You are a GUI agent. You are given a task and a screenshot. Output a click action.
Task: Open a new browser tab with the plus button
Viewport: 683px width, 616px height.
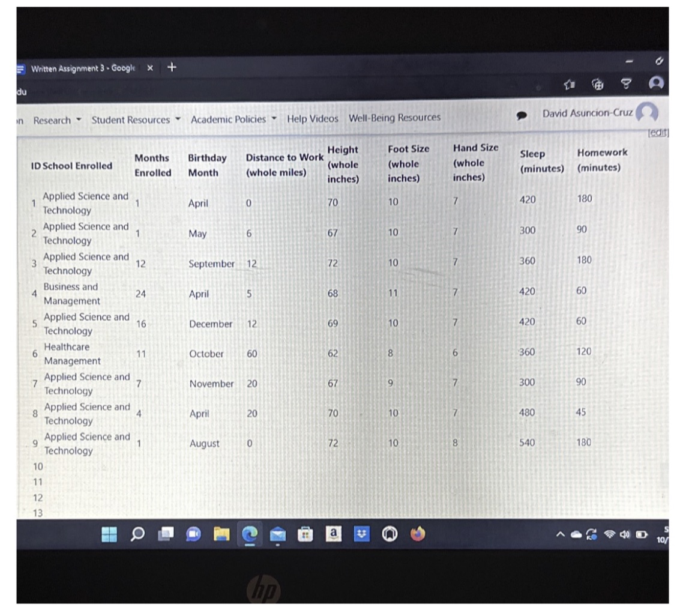[171, 67]
